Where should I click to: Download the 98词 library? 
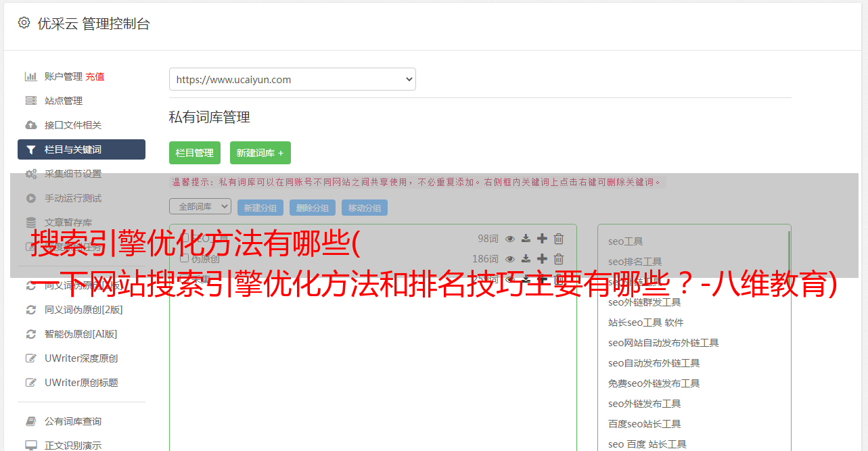[x=526, y=239]
